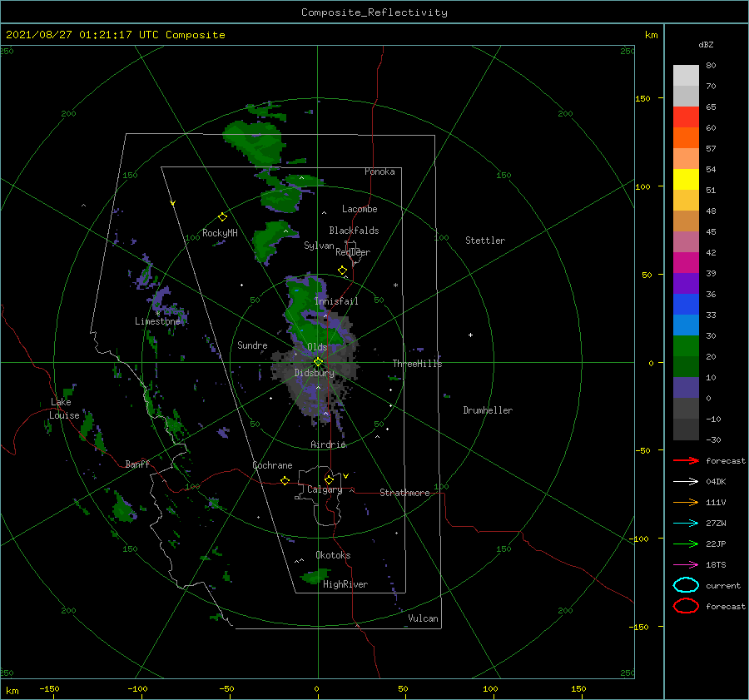Click the magenta 18TS arrow legend icon
This screenshot has height=700, width=749.
click(686, 565)
